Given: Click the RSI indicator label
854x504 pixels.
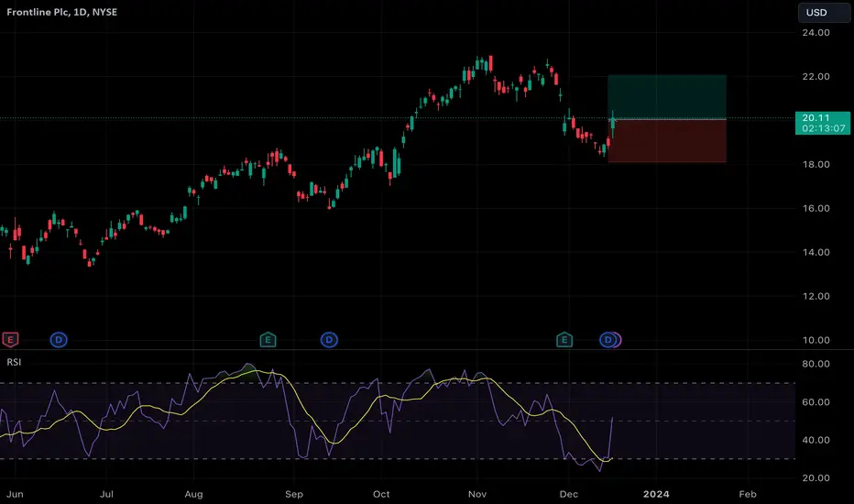Looking at the screenshot, I should click(14, 362).
